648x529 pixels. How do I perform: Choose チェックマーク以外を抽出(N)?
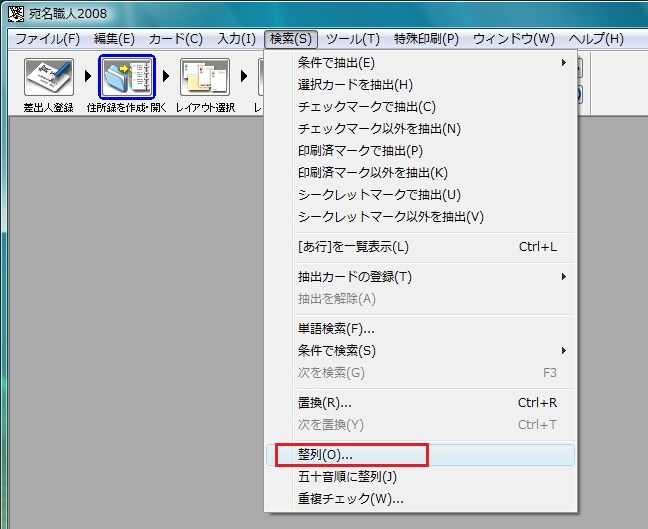point(420,129)
